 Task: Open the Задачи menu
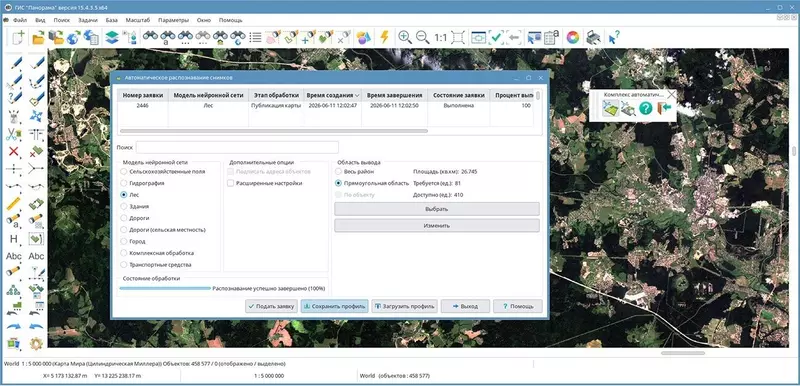(x=88, y=20)
